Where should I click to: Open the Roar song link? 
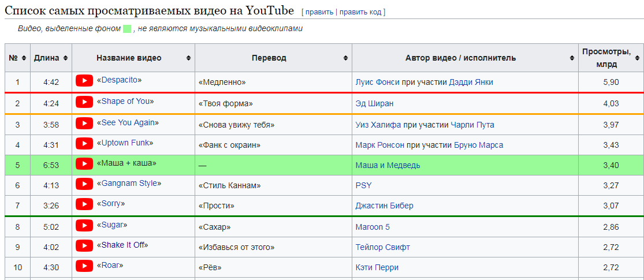click(x=110, y=265)
